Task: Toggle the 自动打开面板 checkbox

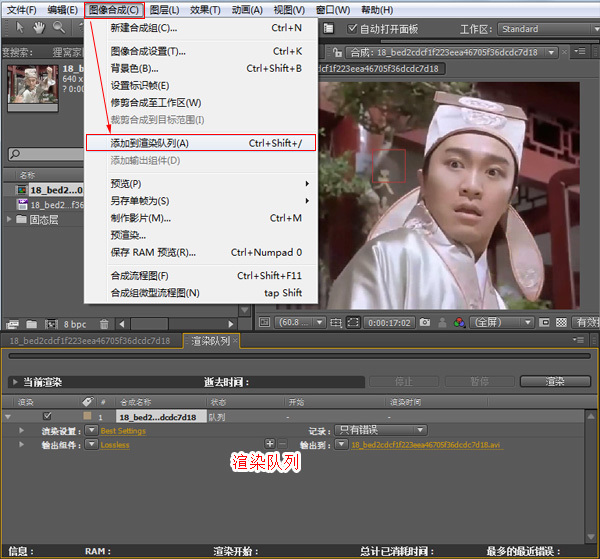Action: 352,28
